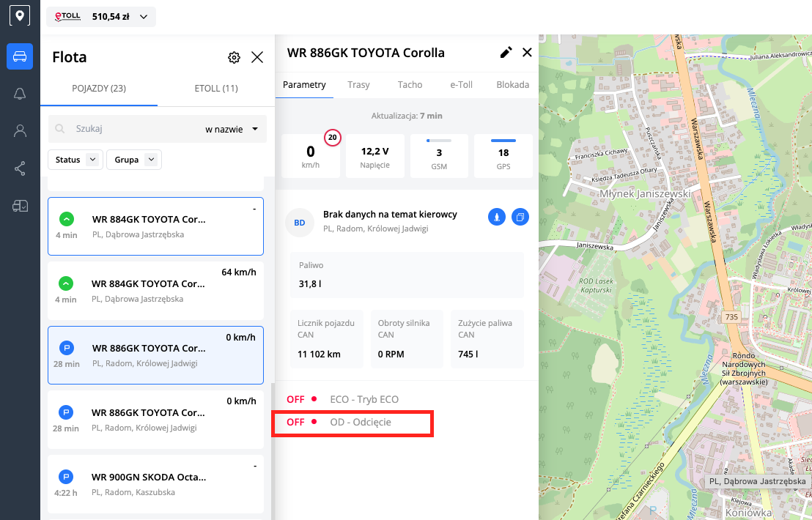Click the blue driver location pin icon
Screen dimensions: 812x520
[x=497, y=218]
